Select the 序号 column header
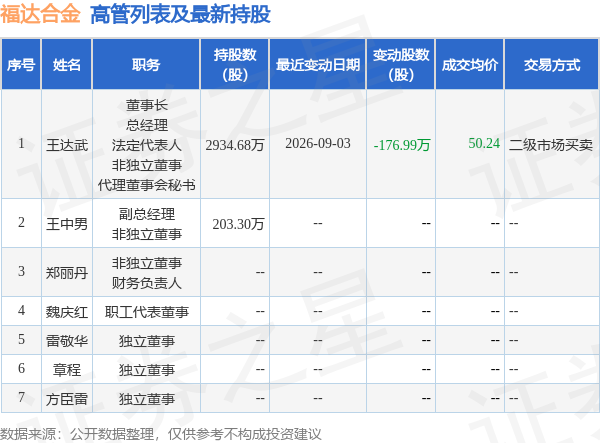 pyautogui.click(x=21, y=65)
